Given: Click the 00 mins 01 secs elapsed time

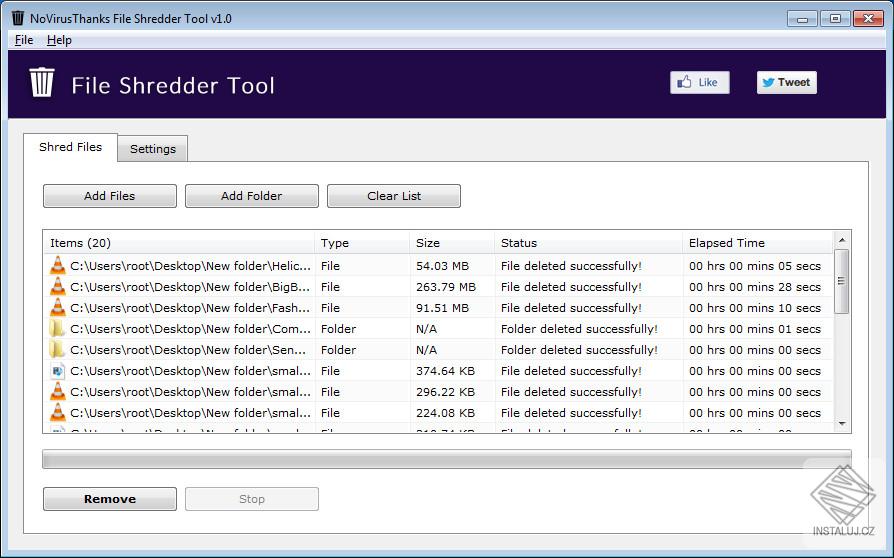Looking at the screenshot, I should [755, 329].
